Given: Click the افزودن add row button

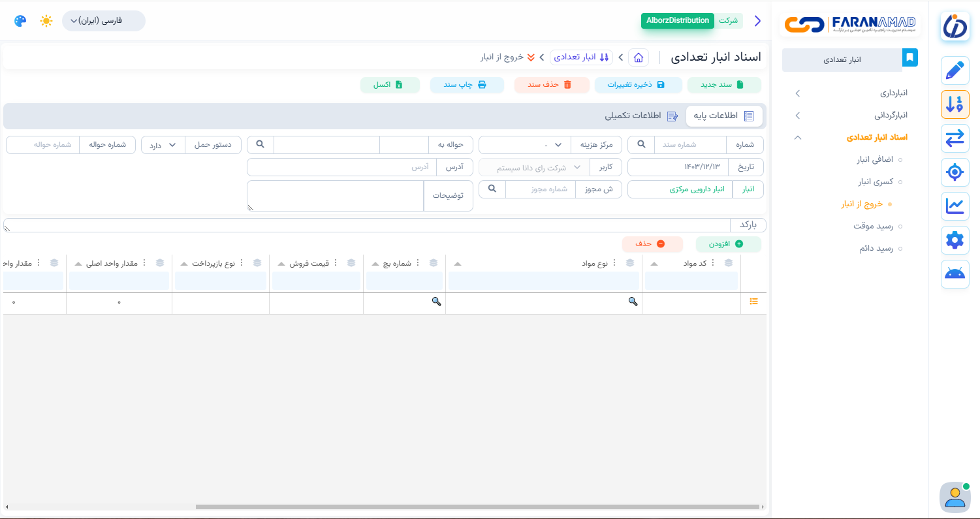Looking at the screenshot, I should (x=729, y=244).
